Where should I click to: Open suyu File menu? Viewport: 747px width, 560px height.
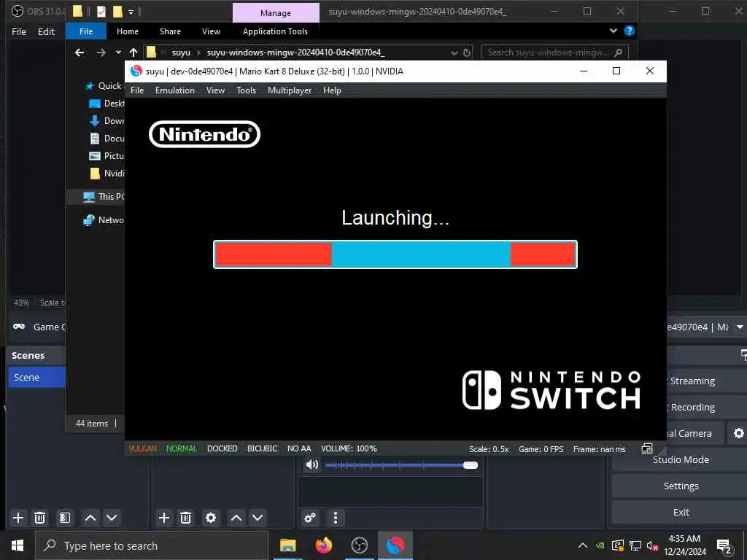(137, 90)
